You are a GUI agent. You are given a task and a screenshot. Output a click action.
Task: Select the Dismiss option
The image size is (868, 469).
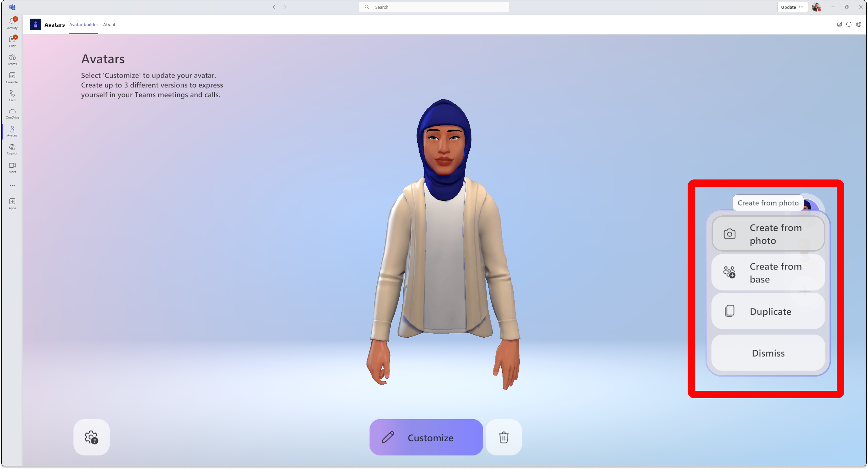click(767, 353)
